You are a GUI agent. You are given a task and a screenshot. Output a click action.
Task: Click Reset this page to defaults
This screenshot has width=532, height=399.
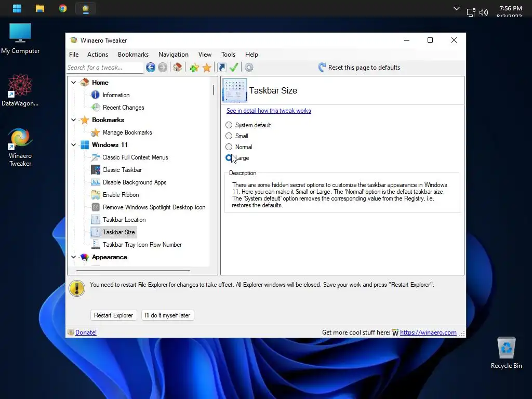pos(360,68)
